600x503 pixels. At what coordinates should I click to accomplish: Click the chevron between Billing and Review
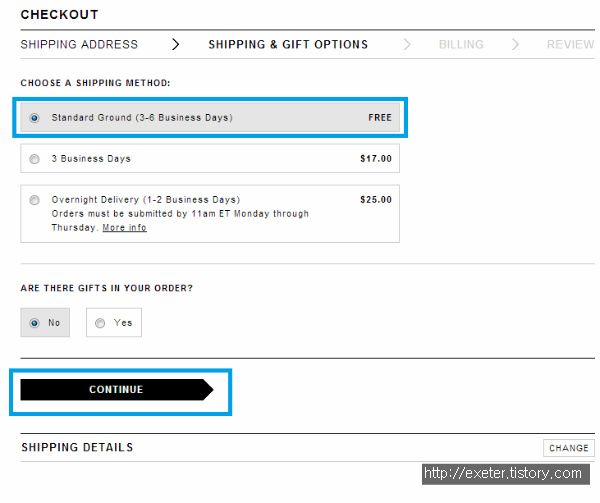(516, 44)
